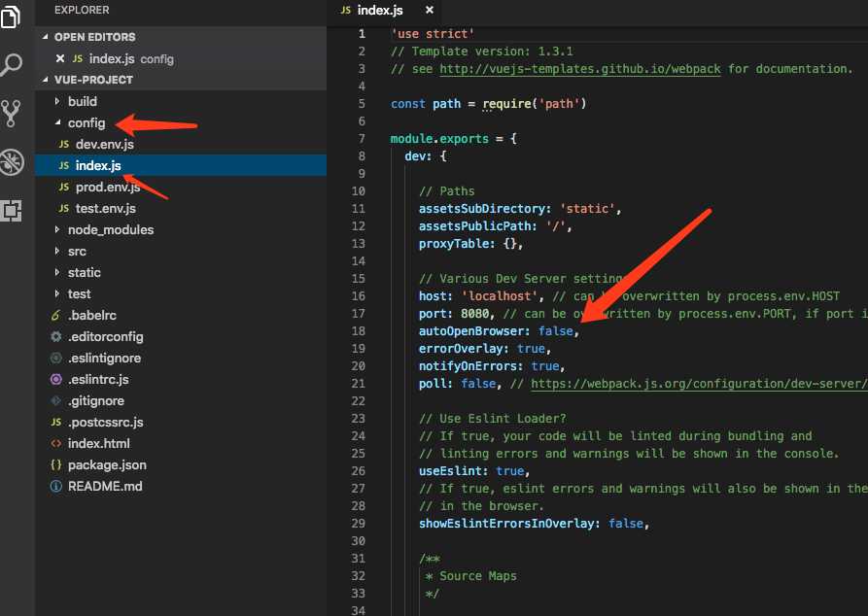The width and height of the screenshot is (868, 616).
Task: Click the JS icon of .postcssrc.js
Action: coord(56,423)
